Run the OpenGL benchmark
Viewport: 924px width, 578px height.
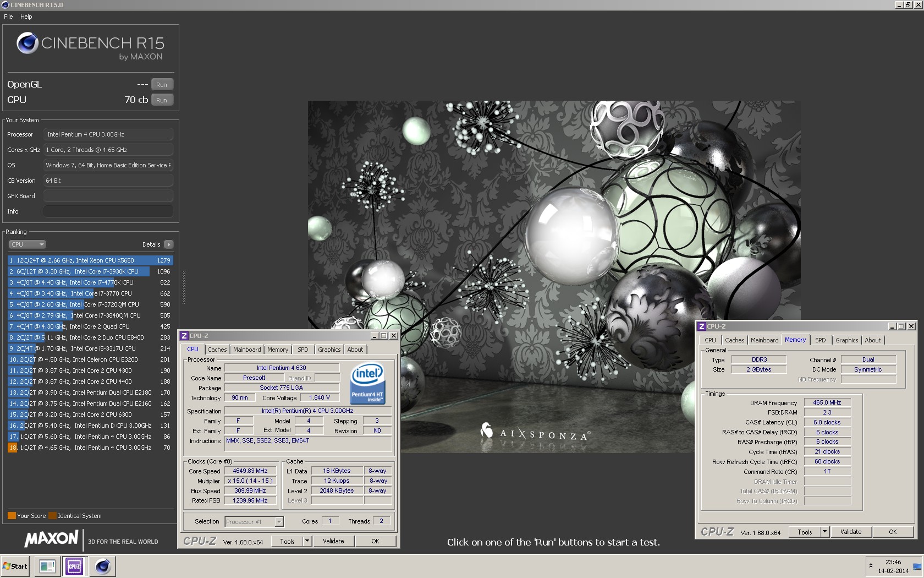[x=162, y=85]
